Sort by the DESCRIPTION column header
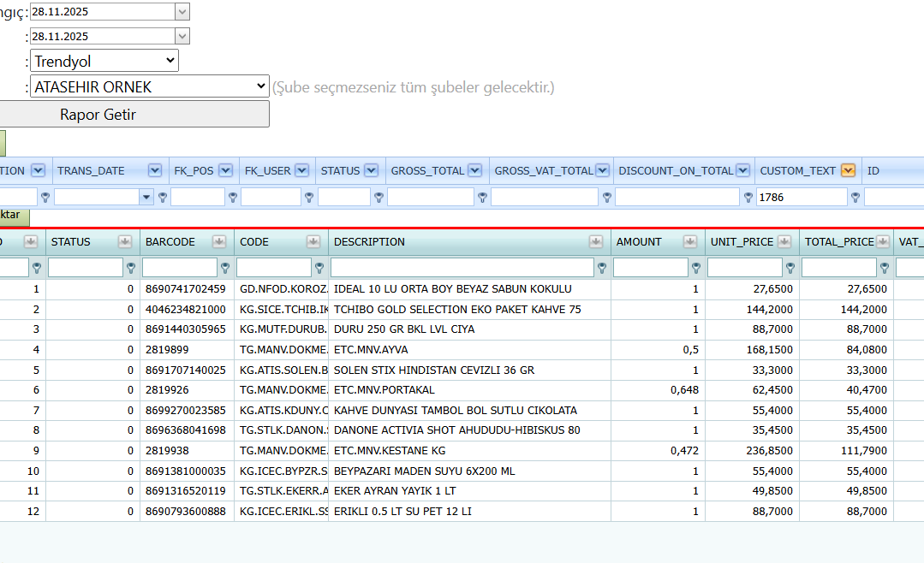The height and width of the screenshot is (563, 924). pyautogui.click(x=369, y=242)
